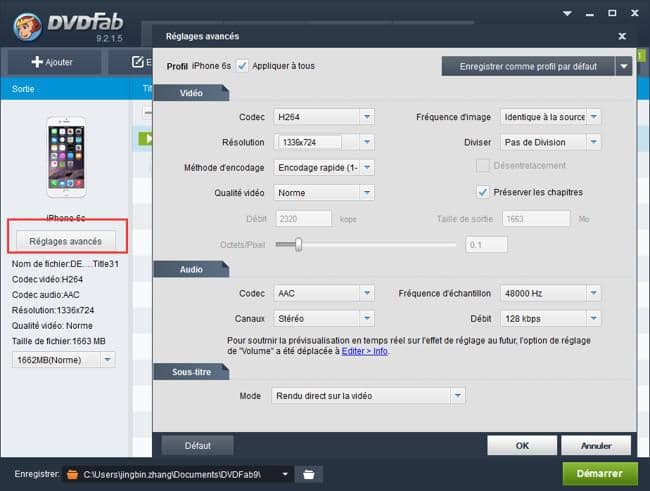Click the green play icon in task list

tap(146, 138)
